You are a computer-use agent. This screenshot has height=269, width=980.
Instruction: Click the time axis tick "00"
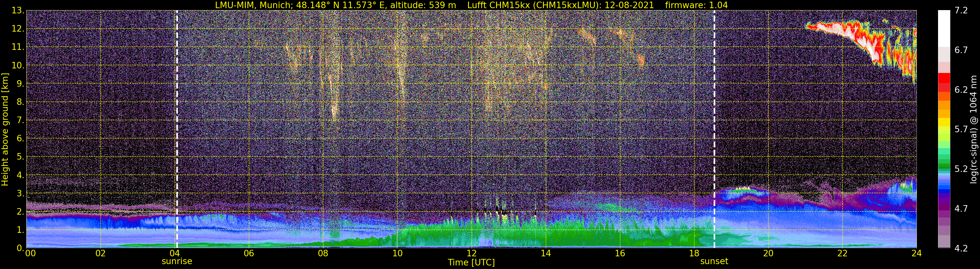[30, 254]
